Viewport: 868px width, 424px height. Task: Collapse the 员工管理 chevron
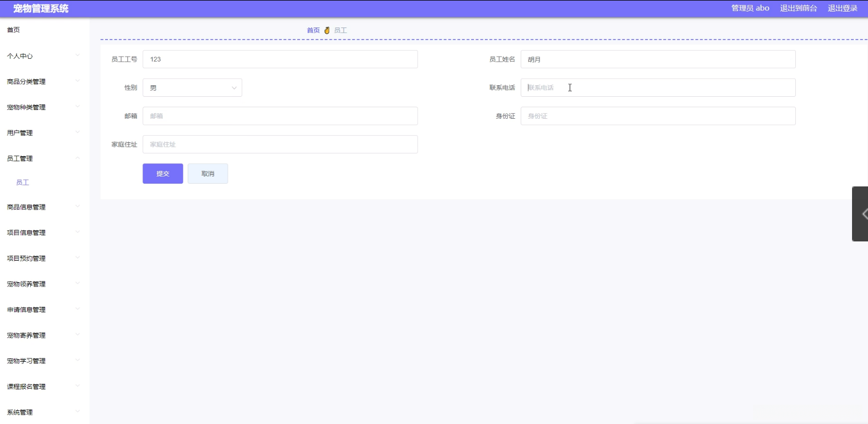(78, 158)
